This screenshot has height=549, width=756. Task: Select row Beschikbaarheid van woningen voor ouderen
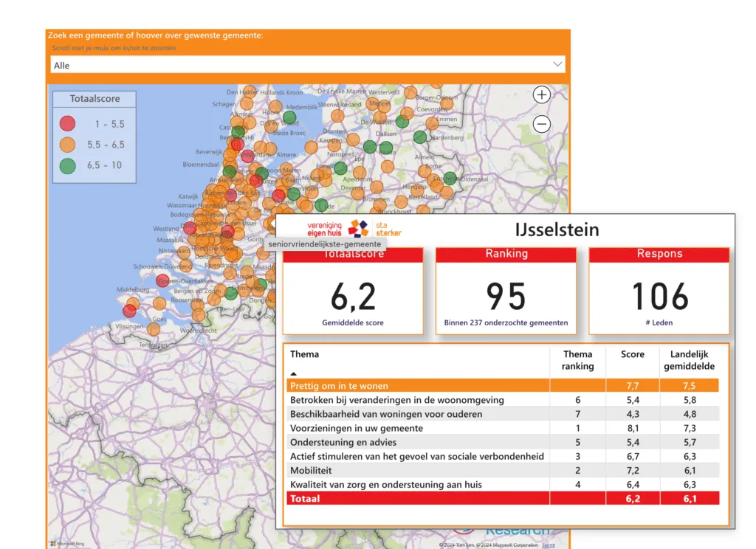click(502, 414)
